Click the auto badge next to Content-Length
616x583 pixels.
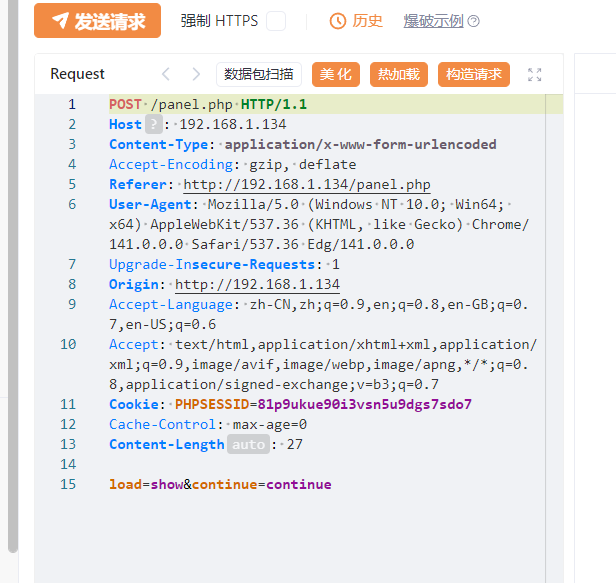[x=248, y=444]
